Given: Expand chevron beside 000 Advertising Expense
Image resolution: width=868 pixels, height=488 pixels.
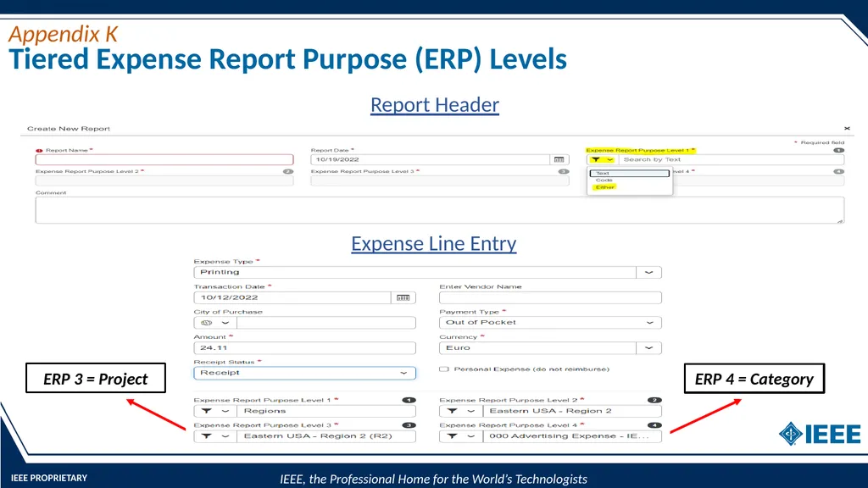Looking at the screenshot, I should tap(471, 436).
